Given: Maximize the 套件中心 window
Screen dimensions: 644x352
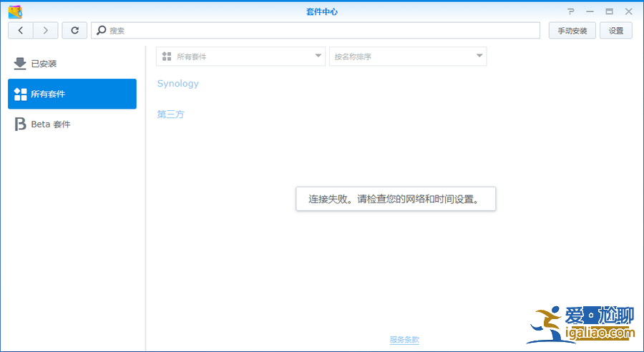Looking at the screenshot, I should pos(610,11).
